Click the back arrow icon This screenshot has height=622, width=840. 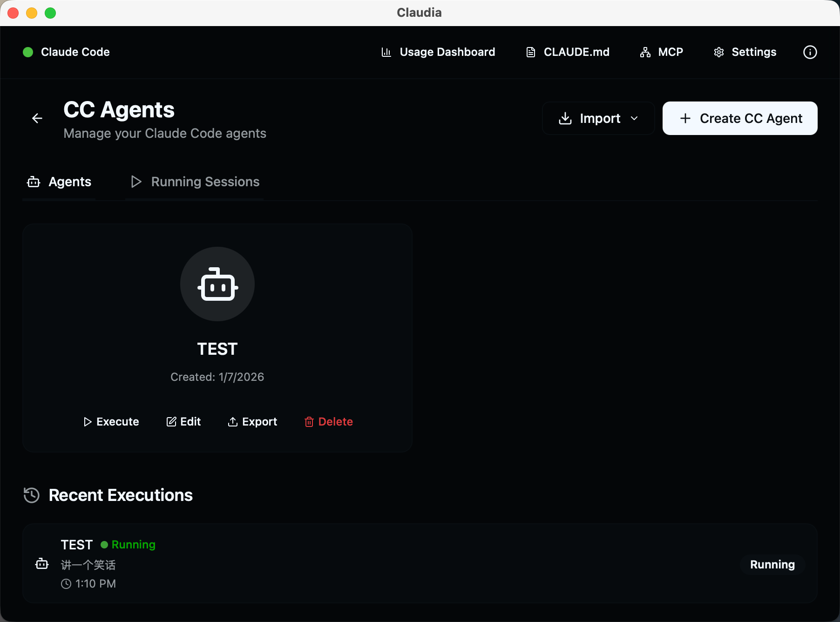pos(37,118)
